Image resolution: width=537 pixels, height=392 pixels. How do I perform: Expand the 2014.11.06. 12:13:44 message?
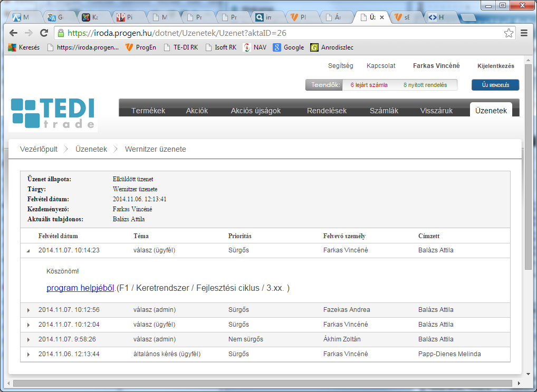click(28, 355)
